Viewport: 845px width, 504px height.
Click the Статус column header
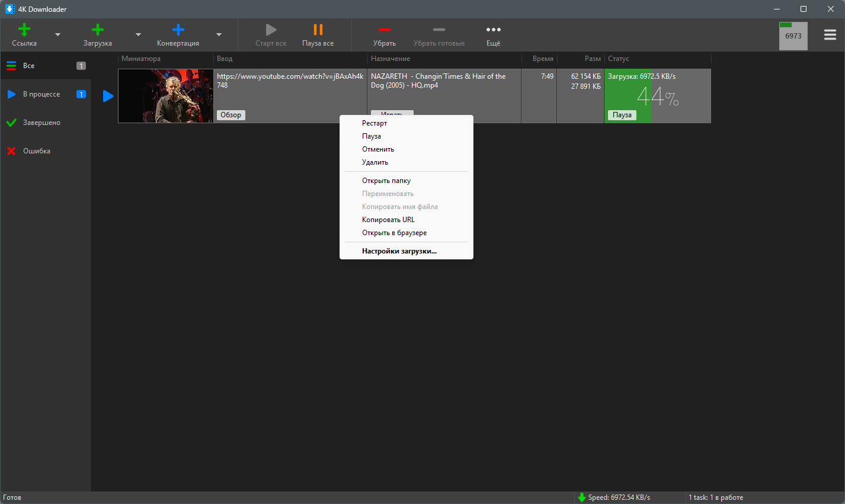[658, 59]
